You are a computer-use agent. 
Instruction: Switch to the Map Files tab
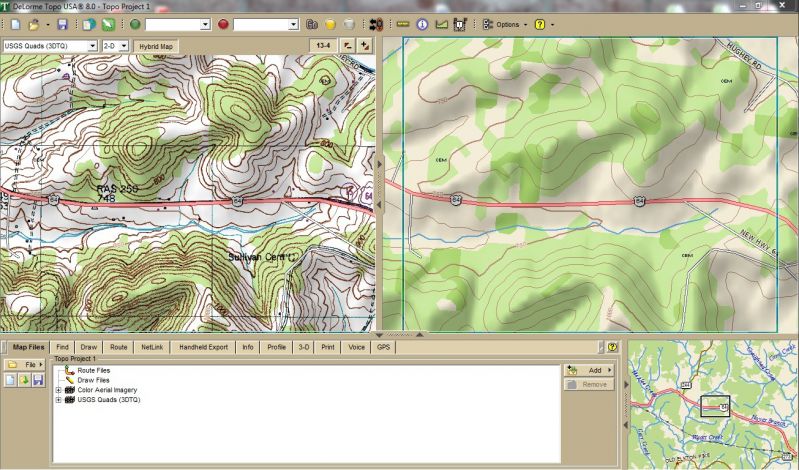click(29, 347)
